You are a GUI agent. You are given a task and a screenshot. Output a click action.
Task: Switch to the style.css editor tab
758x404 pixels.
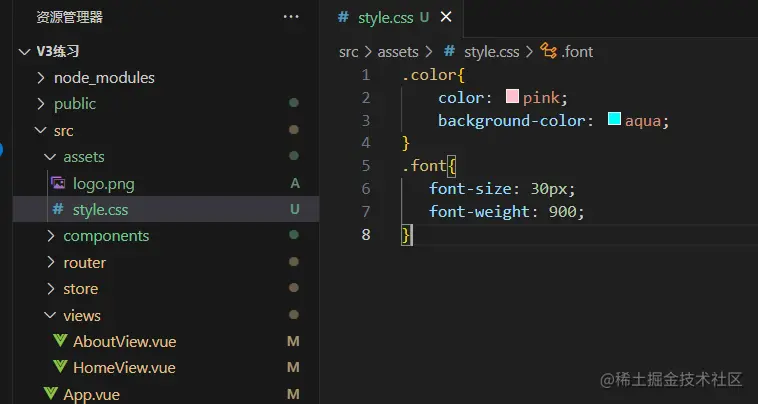click(x=392, y=18)
